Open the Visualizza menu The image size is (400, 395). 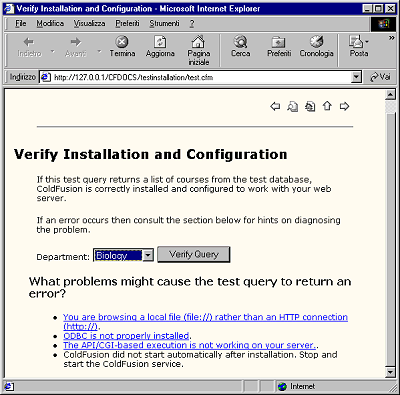[x=89, y=23]
